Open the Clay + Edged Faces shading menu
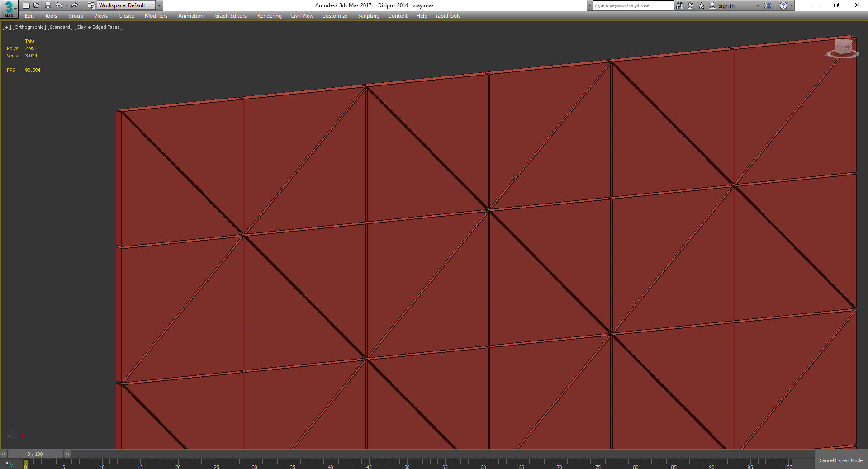Screen dimensions: 868x469 [98, 27]
